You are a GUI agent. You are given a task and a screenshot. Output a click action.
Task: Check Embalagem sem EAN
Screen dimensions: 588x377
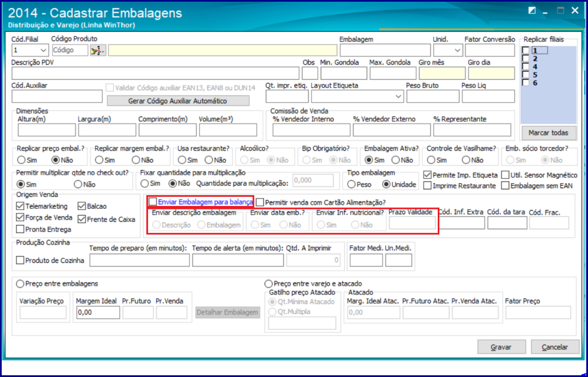click(505, 186)
